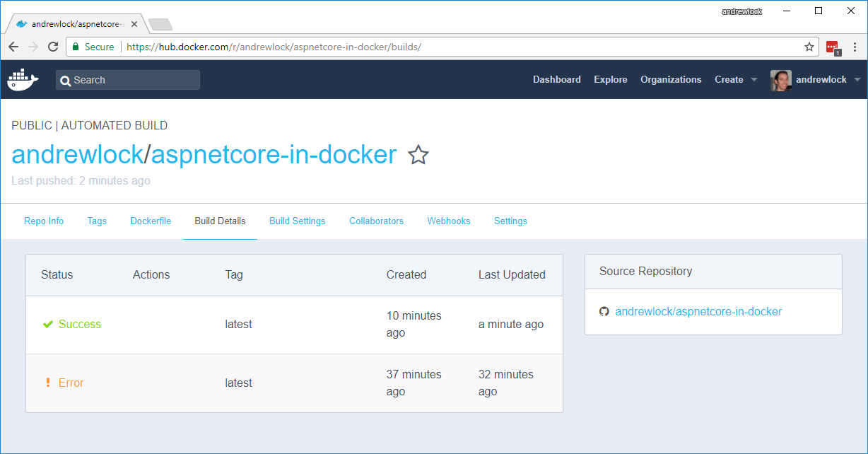Click the Actions column header
The height and width of the screenshot is (454, 868).
pyautogui.click(x=151, y=274)
